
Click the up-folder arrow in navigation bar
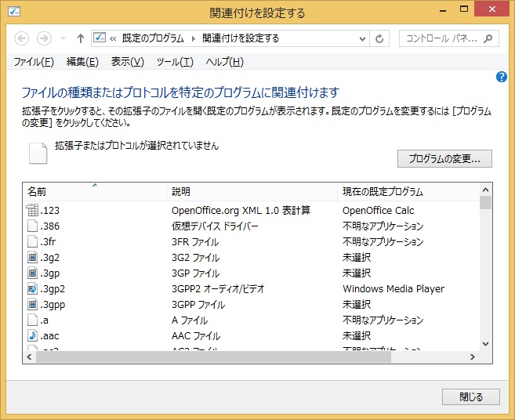[80, 38]
